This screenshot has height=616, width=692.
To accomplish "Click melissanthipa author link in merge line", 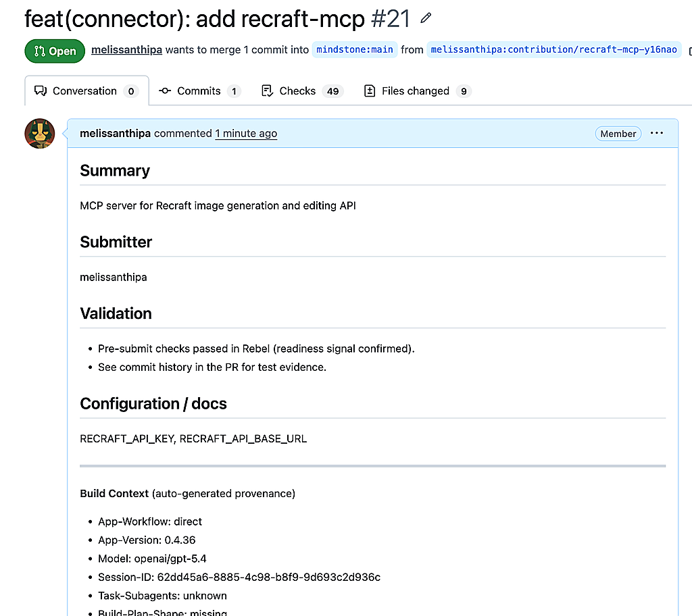I will [126, 50].
